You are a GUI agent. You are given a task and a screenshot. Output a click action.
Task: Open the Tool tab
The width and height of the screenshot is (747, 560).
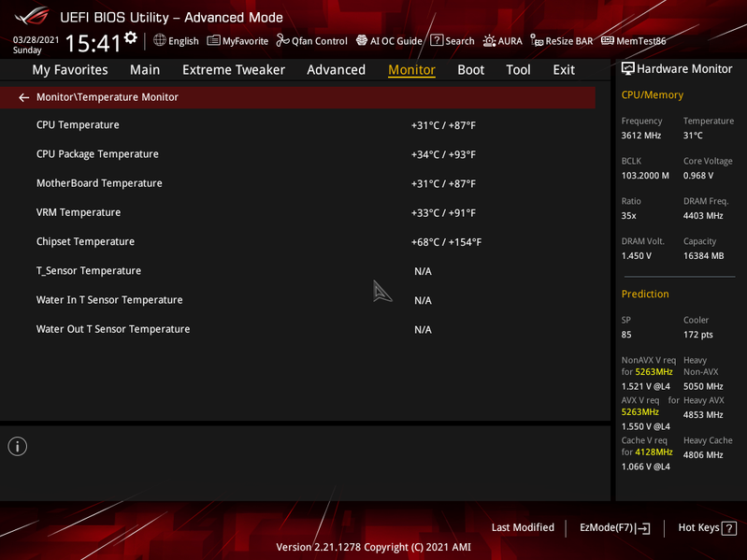(x=518, y=70)
